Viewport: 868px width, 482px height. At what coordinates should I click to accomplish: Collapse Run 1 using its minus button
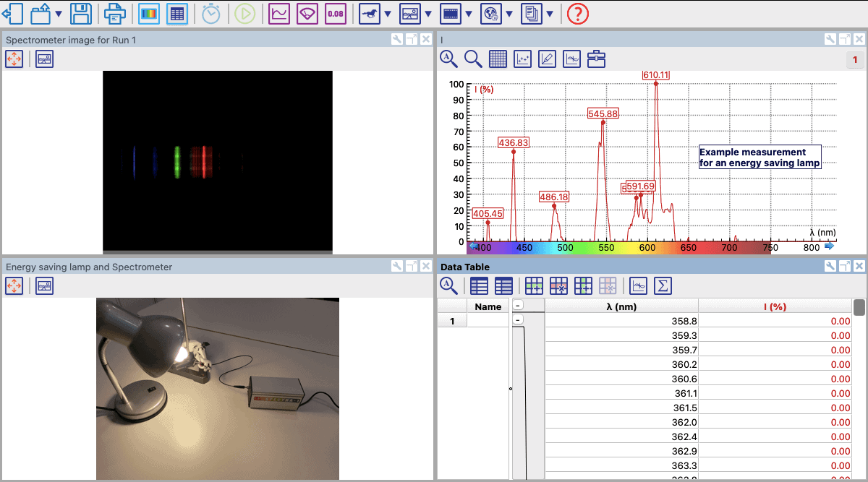click(x=518, y=319)
